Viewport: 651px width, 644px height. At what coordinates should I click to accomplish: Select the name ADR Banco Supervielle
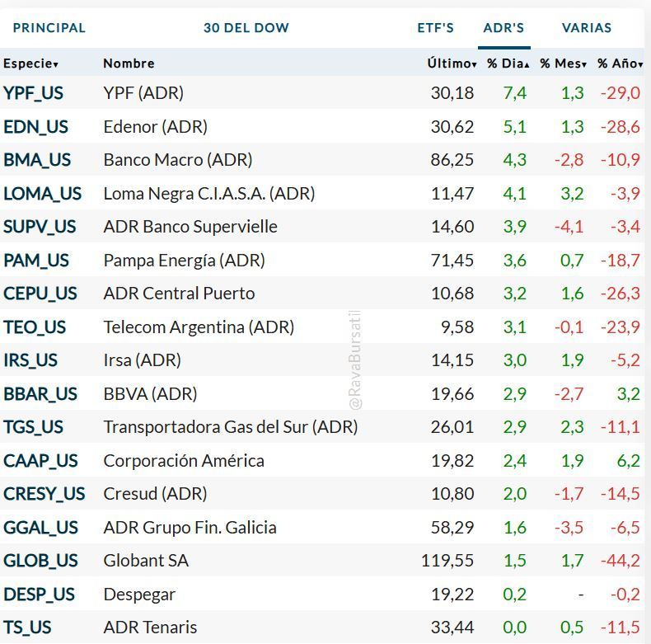tap(190, 227)
